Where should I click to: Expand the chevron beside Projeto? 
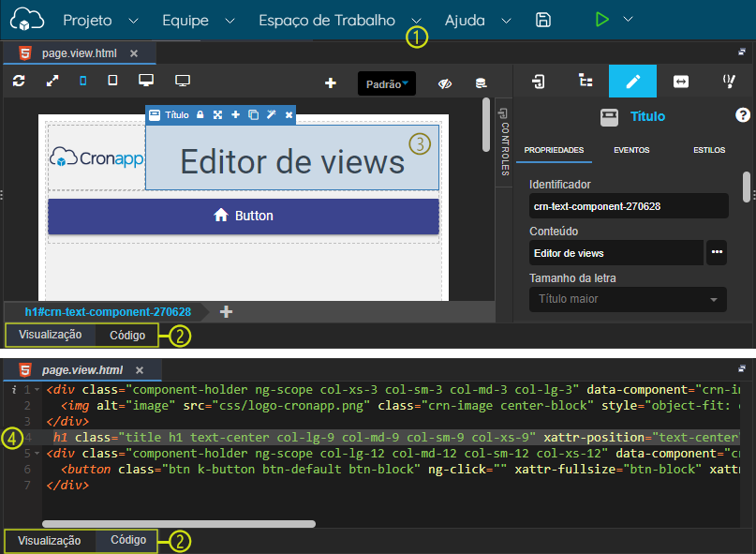134,21
